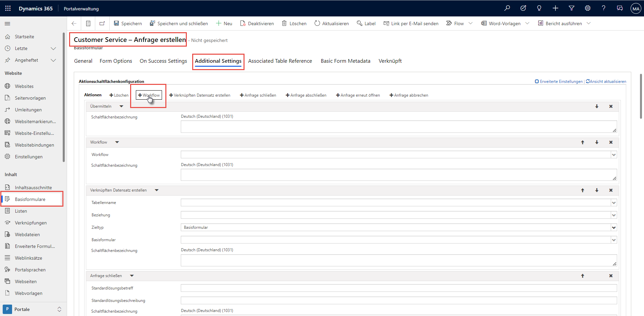This screenshot has width=644, height=316.
Task: Open the MA user account avatar
Action: tap(636, 9)
